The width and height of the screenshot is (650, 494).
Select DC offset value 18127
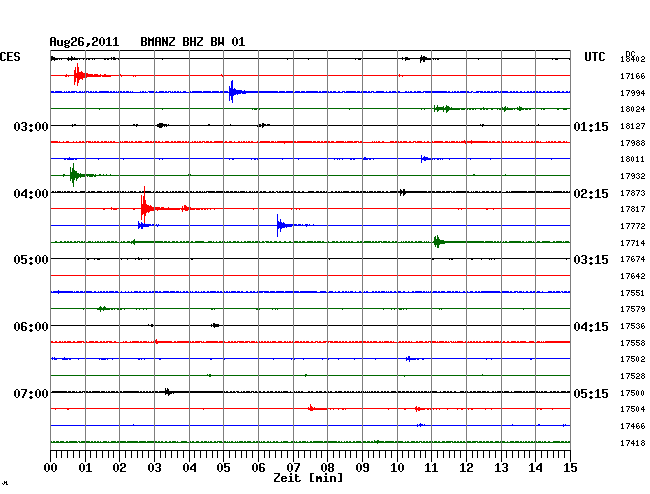coord(633,126)
